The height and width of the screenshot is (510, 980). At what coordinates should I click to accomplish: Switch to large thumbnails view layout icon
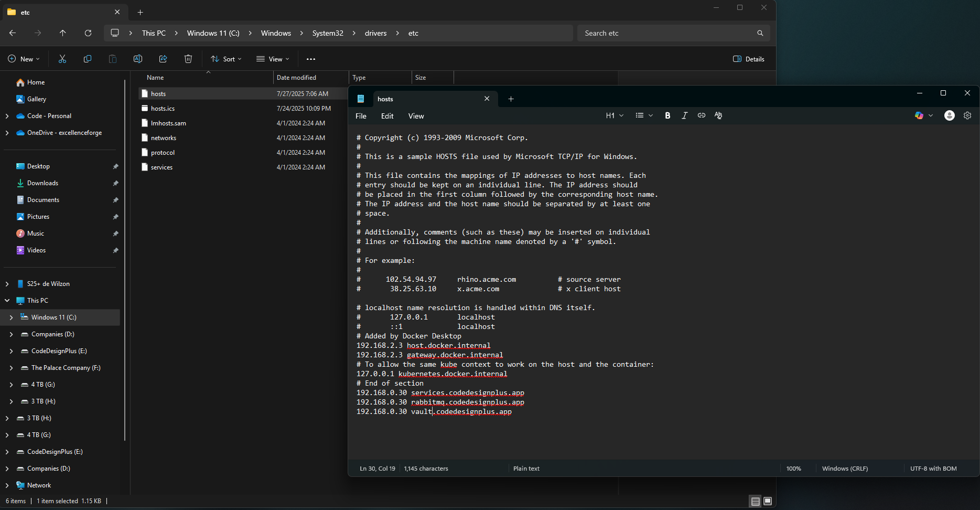(x=768, y=501)
